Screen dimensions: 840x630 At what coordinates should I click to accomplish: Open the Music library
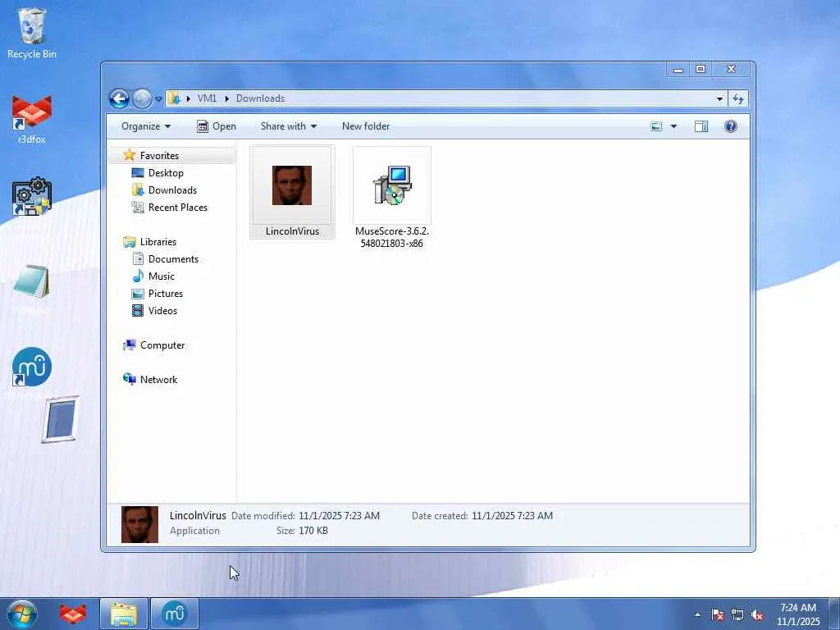[x=162, y=276]
